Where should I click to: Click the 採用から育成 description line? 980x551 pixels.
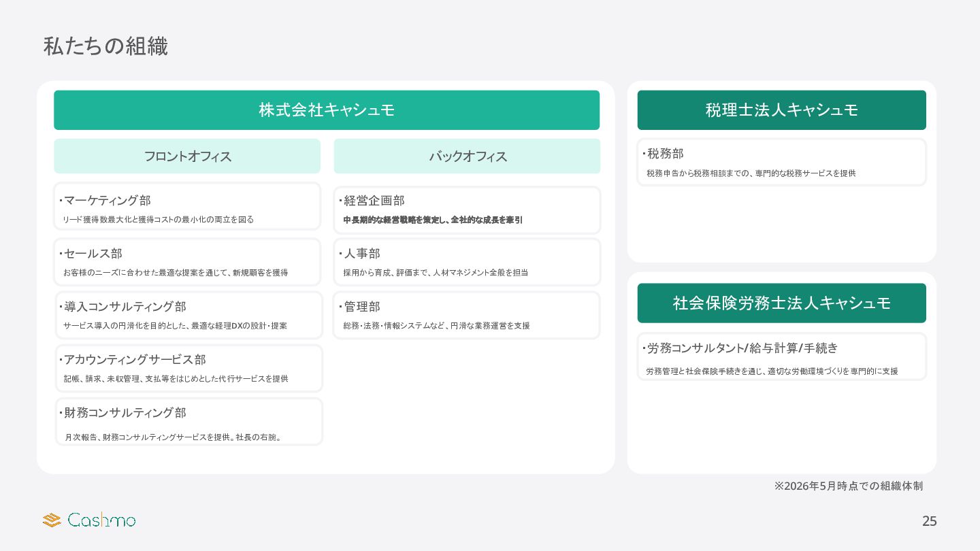[x=436, y=273]
